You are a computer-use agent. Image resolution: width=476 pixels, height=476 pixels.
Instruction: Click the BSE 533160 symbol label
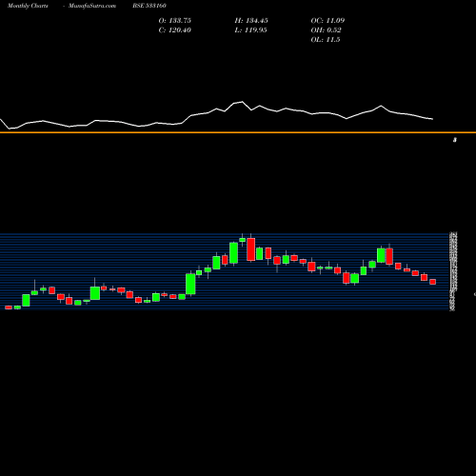149,6
